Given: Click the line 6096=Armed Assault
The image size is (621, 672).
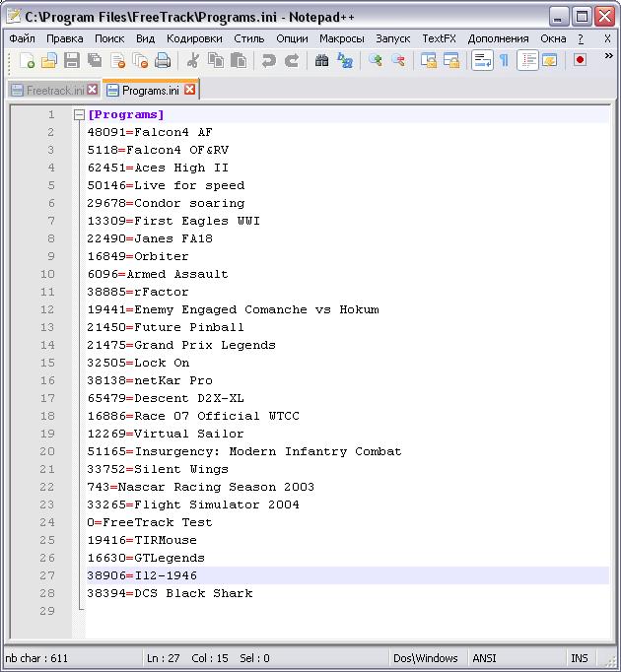Looking at the screenshot, I should tap(158, 274).
